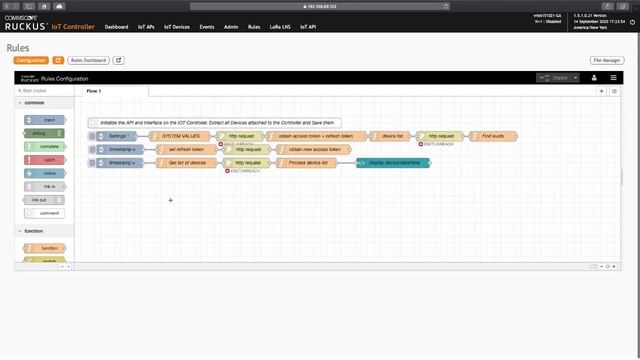Click the orange open-in-new-window icon beside Configuration
Viewport: 640px width, 360px height.
pyautogui.click(x=58, y=60)
